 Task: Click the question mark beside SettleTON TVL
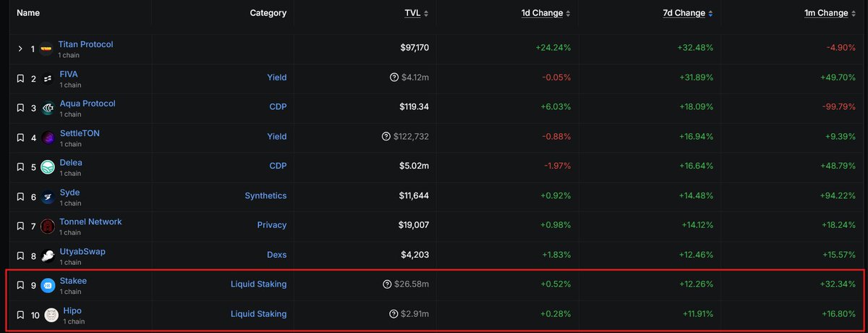point(386,136)
